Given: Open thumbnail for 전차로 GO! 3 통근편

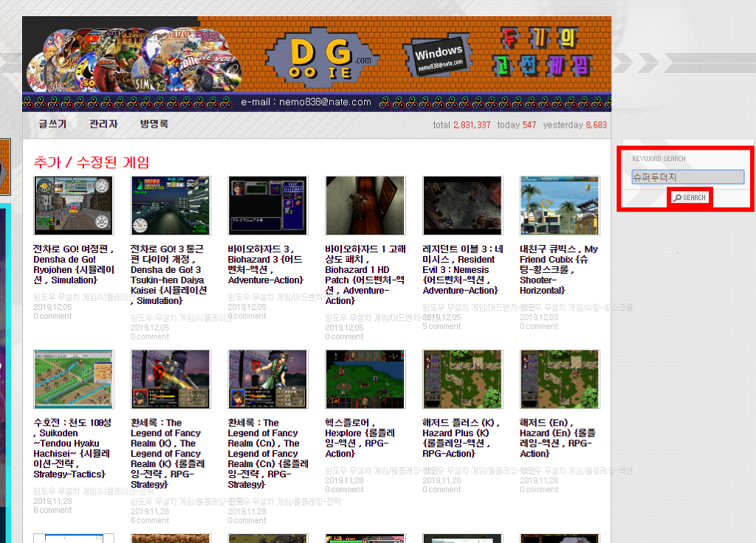Looking at the screenshot, I should (x=171, y=205).
